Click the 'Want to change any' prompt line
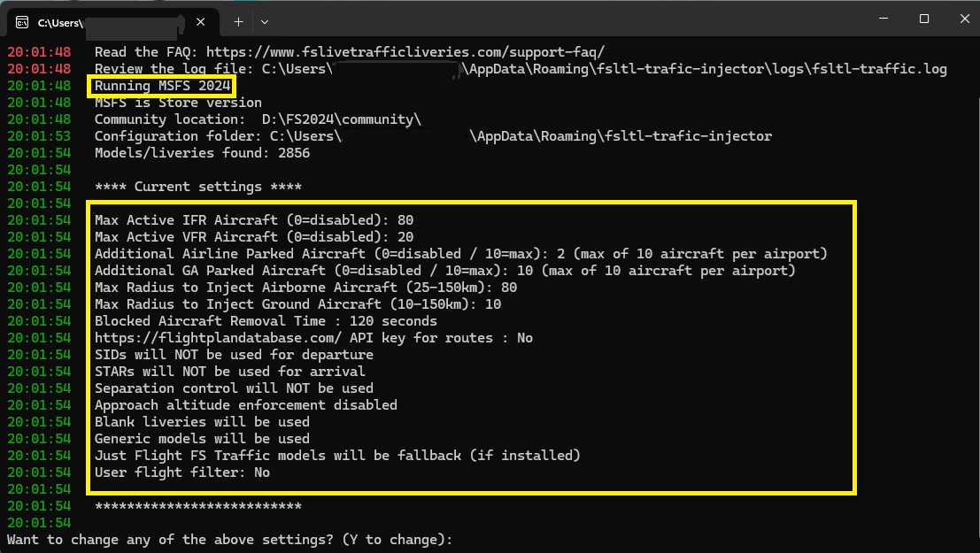The width and height of the screenshot is (980, 553). pyautogui.click(x=229, y=540)
